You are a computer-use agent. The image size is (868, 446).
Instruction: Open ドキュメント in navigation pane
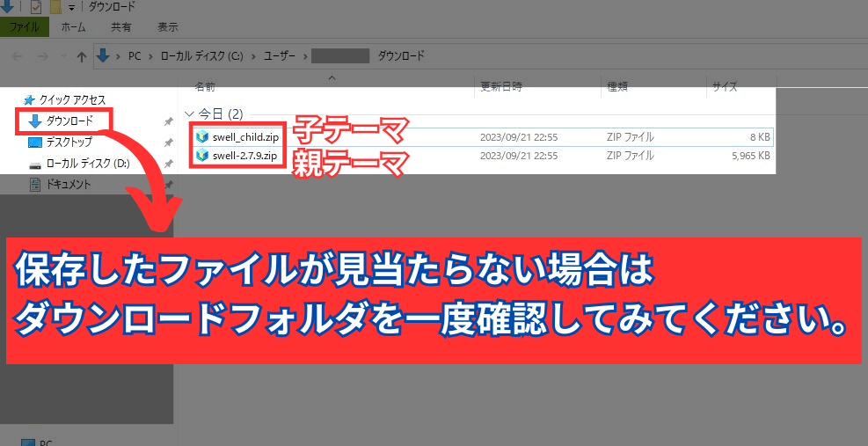click(68, 184)
